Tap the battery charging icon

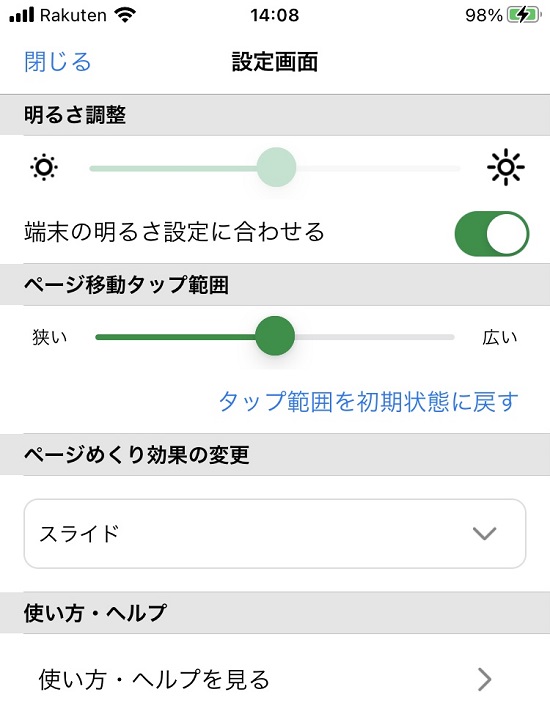[524, 15]
